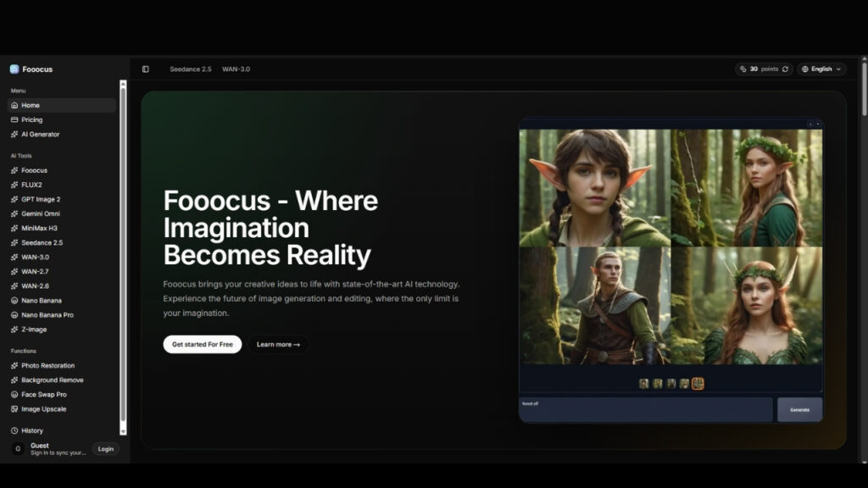Click the Learn more link
The image size is (868, 488).
pos(278,344)
